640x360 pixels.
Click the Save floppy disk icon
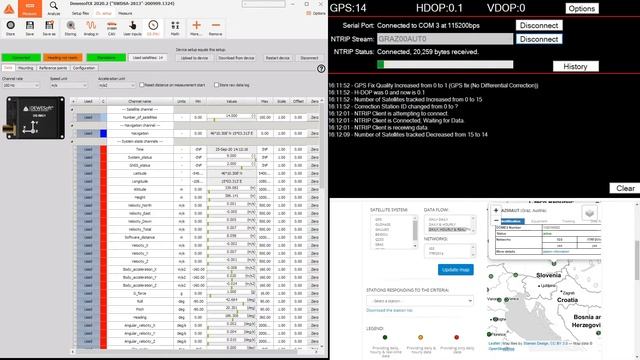pyautogui.click(x=30, y=26)
